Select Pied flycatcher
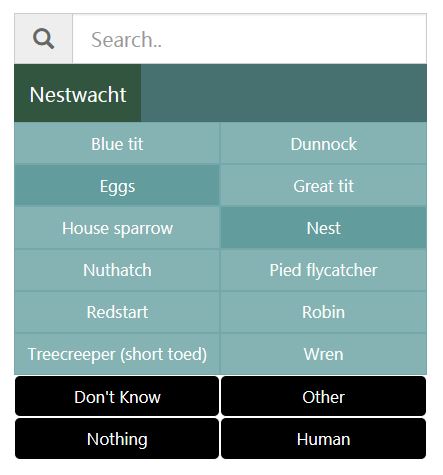This screenshot has height=475, width=443. [x=323, y=270]
